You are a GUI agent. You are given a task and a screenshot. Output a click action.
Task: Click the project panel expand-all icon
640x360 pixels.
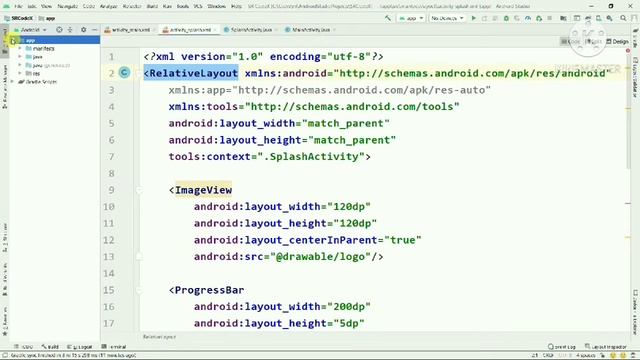pos(70,30)
